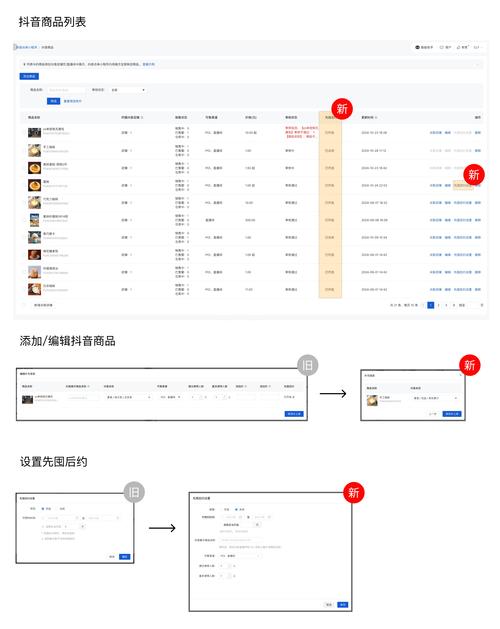This screenshot has width=500, height=629.
Task: Click the previous-step button in the new add dialog
Action: 433,414
